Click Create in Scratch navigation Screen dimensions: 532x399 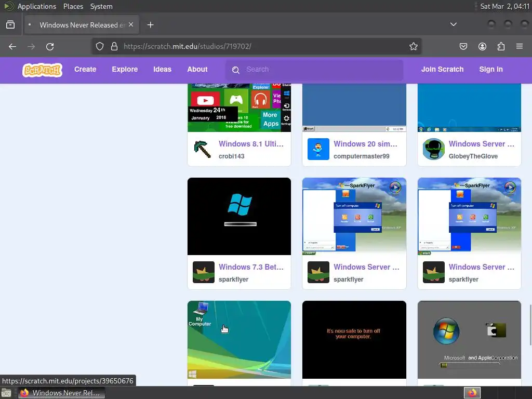(85, 69)
